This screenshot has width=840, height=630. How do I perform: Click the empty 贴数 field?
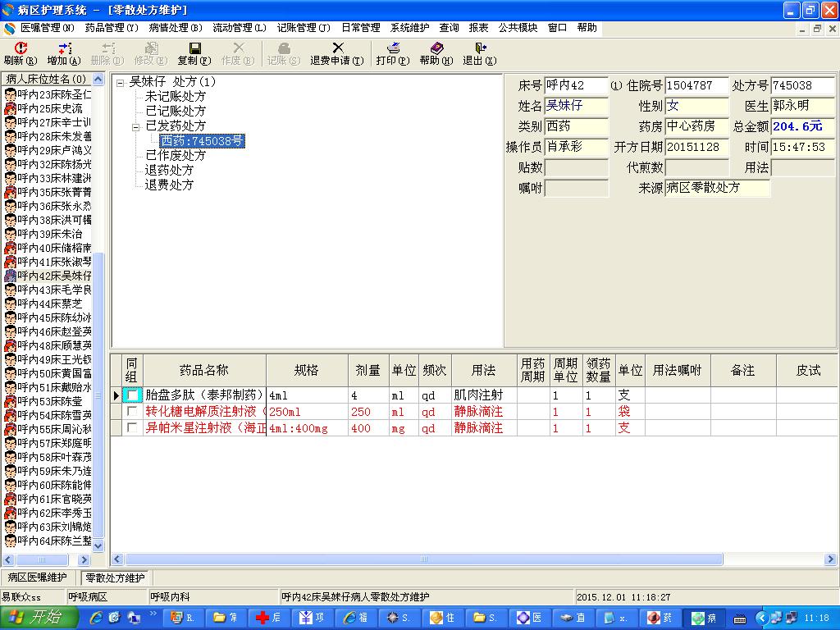577,167
